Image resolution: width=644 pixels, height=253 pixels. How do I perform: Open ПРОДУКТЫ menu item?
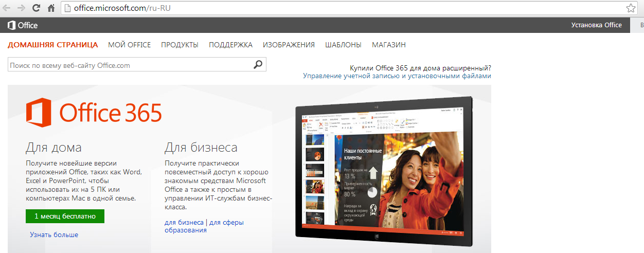[180, 45]
